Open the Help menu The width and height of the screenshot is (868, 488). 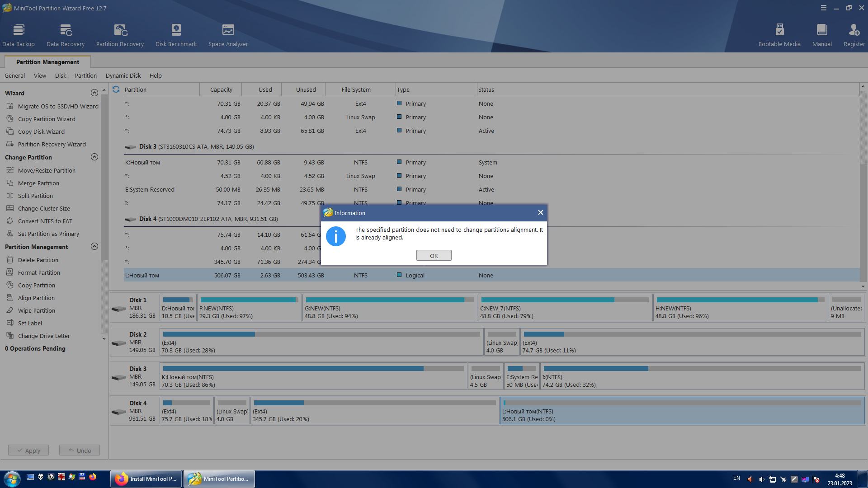156,75
